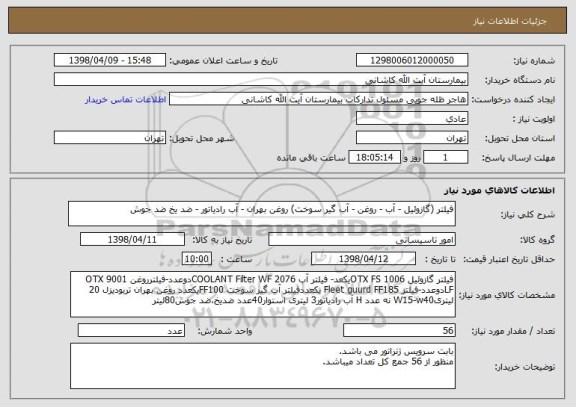Click the quantity field showing 56
The width and height of the screenshot is (576, 407).
(399, 330)
